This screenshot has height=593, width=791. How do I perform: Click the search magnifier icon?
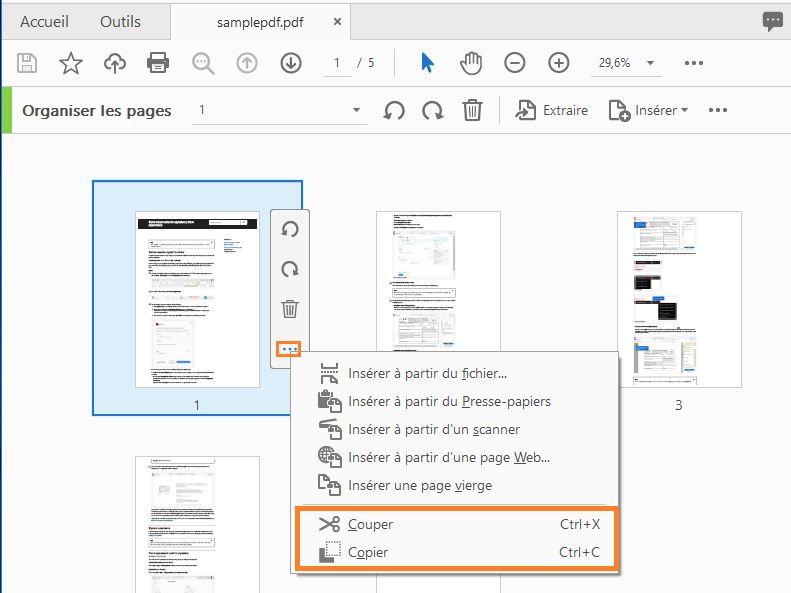[x=203, y=64]
